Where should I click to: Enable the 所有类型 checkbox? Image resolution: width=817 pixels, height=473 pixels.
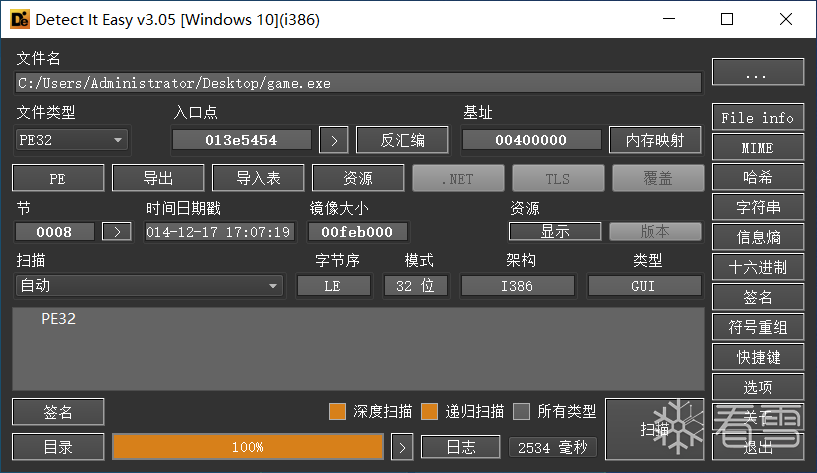point(521,412)
